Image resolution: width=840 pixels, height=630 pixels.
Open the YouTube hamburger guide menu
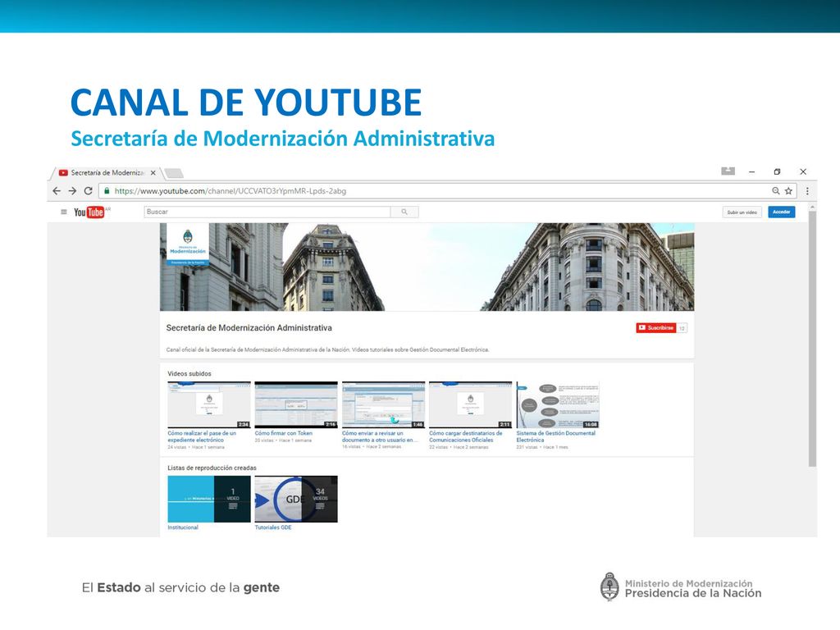point(64,212)
